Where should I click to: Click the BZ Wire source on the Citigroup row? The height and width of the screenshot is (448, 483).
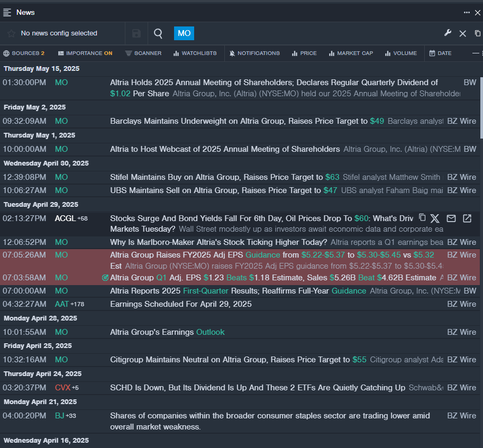click(461, 359)
